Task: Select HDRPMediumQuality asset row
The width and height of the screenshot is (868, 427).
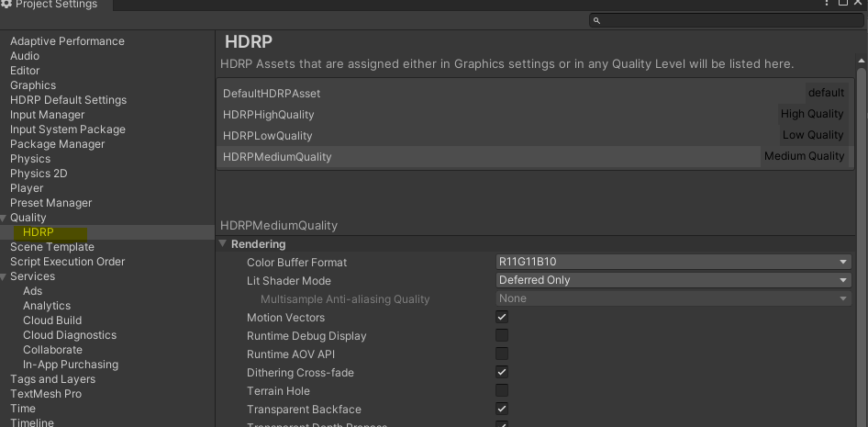Action: (x=535, y=157)
